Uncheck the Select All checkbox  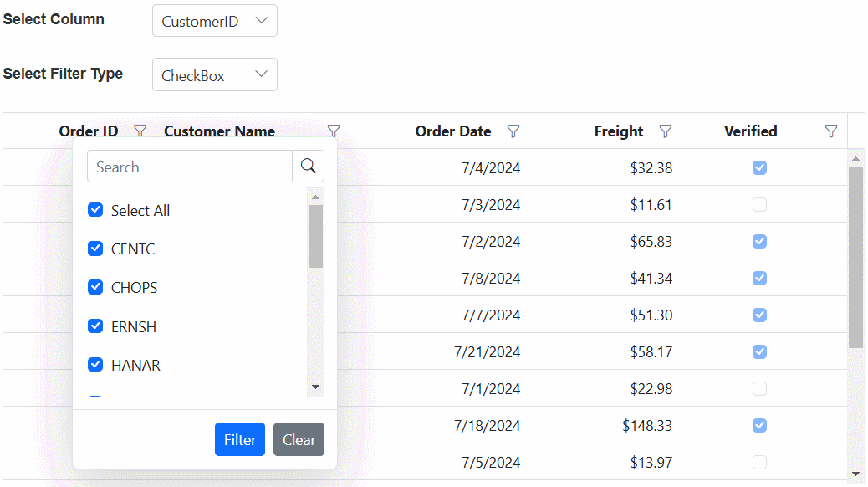pos(95,210)
